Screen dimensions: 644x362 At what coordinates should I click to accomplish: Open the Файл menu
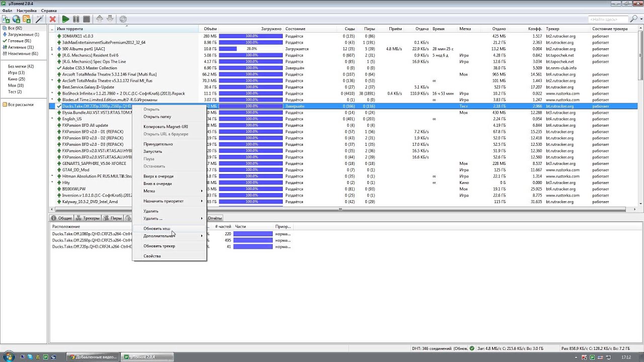[7, 11]
